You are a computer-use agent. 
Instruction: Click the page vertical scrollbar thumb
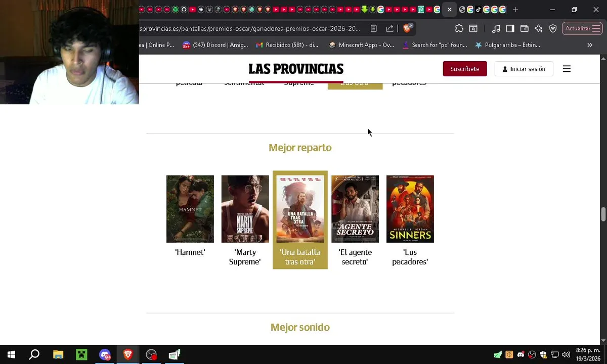pyautogui.click(x=603, y=214)
